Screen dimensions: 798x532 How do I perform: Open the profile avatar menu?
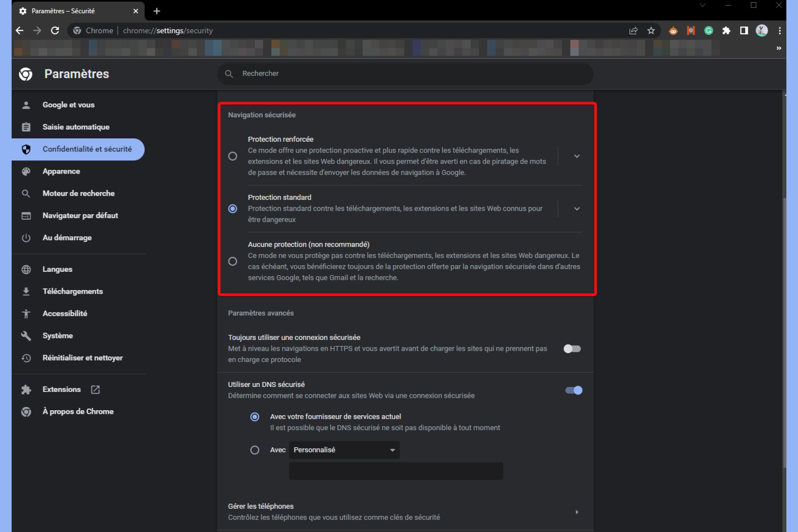(762, 30)
